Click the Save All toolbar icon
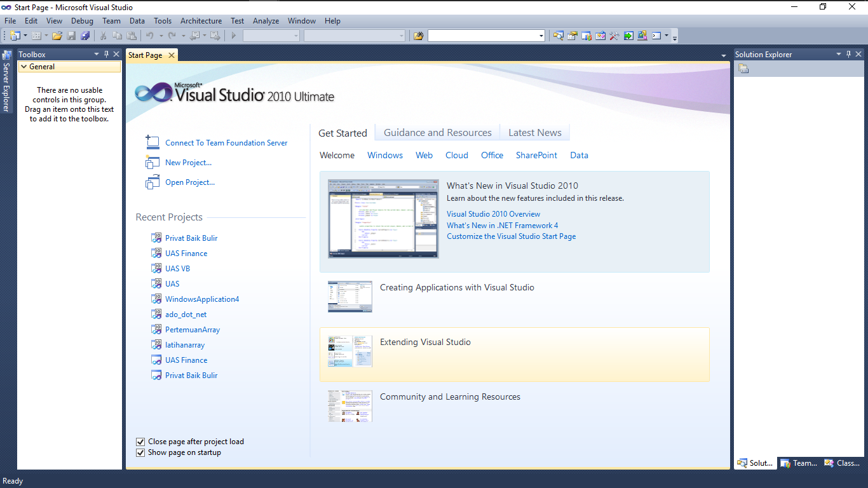 85,36
